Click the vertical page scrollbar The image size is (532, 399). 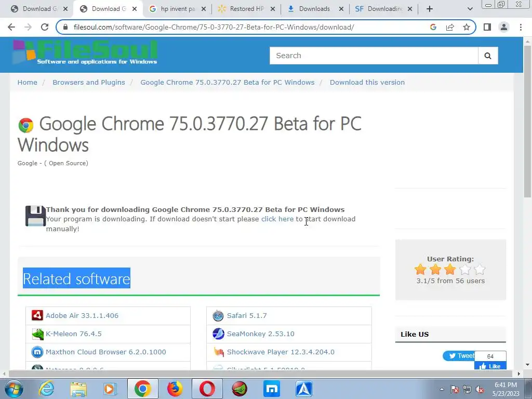click(527, 121)
